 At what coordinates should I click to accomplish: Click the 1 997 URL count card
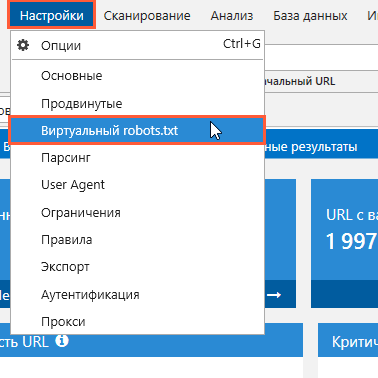(344, 243)
